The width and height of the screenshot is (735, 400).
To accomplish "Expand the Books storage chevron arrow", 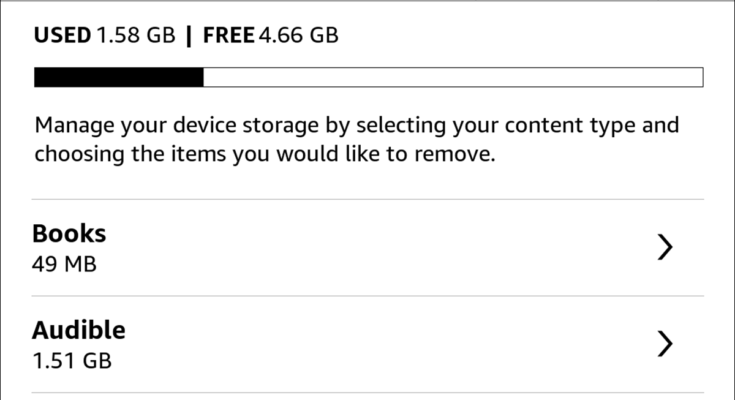I will [x=666, y=248].
